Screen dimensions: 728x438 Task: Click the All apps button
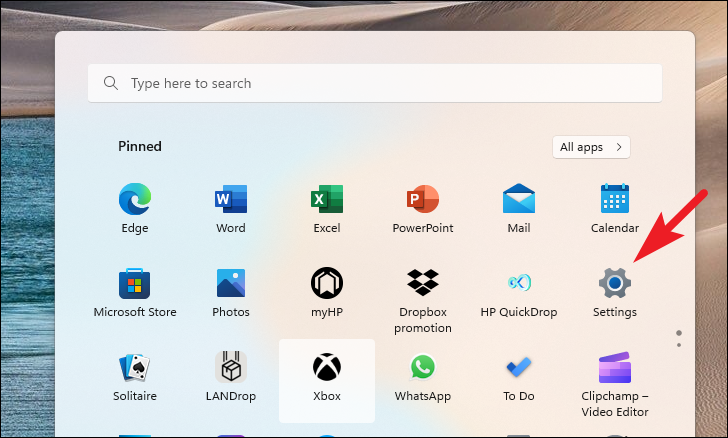(x=591, y=147)
